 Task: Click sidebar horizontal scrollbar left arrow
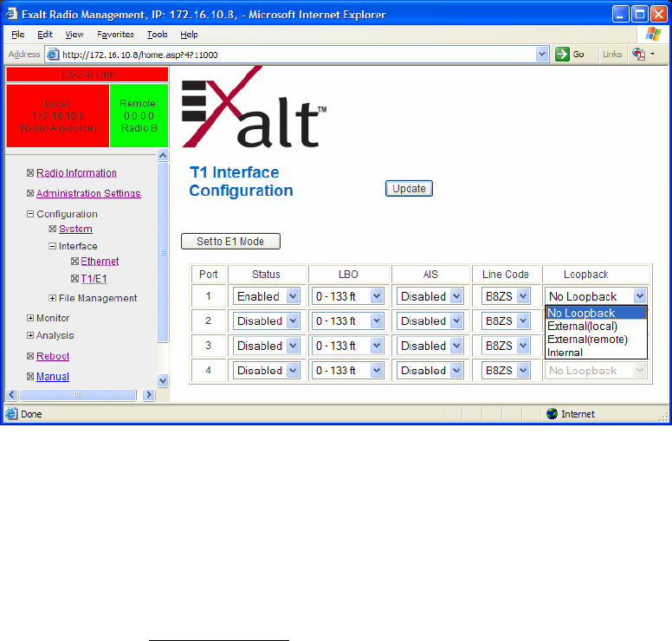[x=12, y=394]
